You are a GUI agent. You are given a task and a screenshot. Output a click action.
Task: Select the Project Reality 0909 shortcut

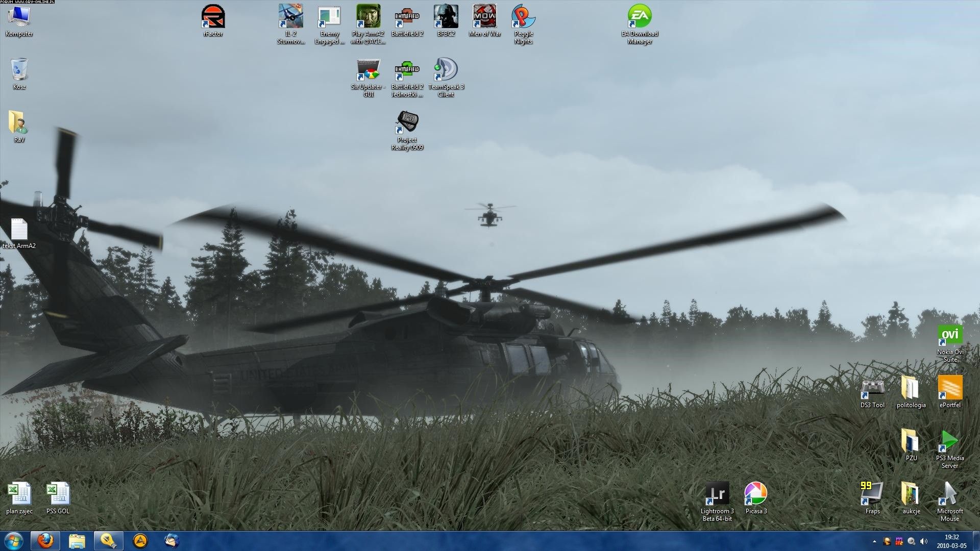407,124
